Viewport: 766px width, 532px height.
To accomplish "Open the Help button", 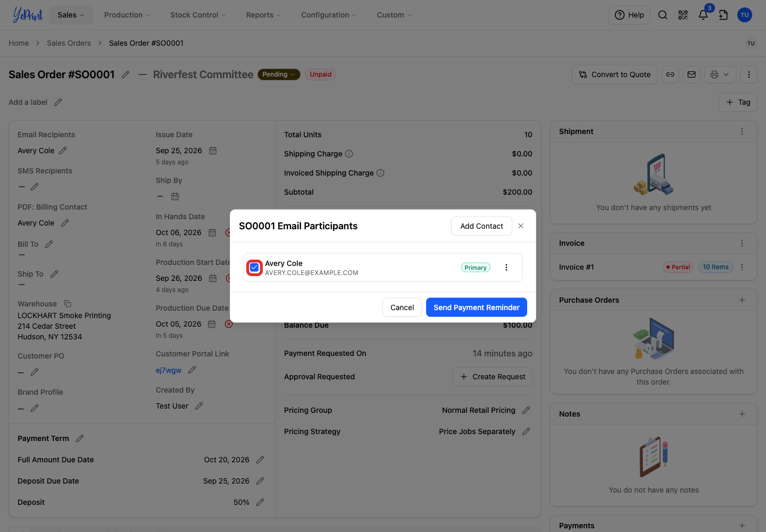I will (x=629, y=15).
